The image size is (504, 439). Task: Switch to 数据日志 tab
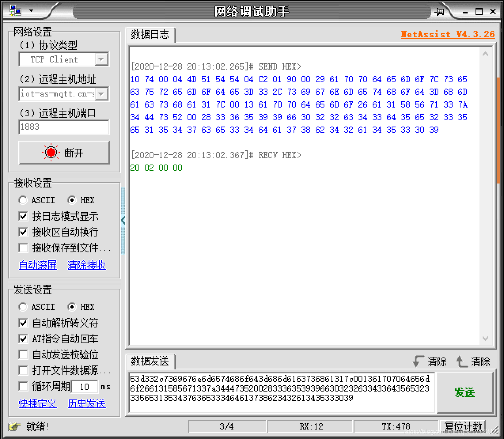click(x=150, y=34)
